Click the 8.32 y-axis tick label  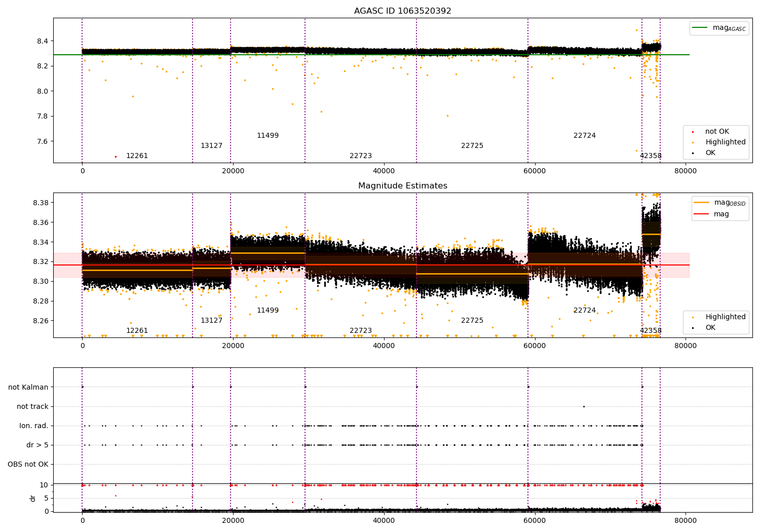click(41, 262)
